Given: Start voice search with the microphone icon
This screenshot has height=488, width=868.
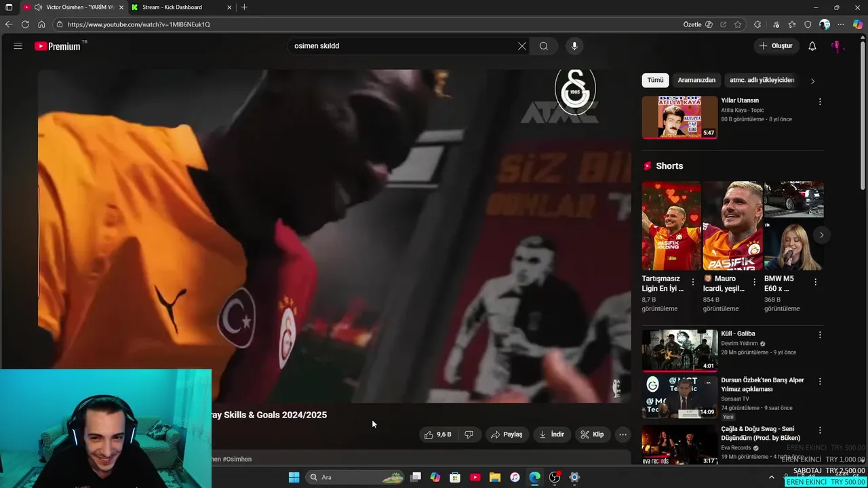Looking at the screenshot, I should point(574,46).
